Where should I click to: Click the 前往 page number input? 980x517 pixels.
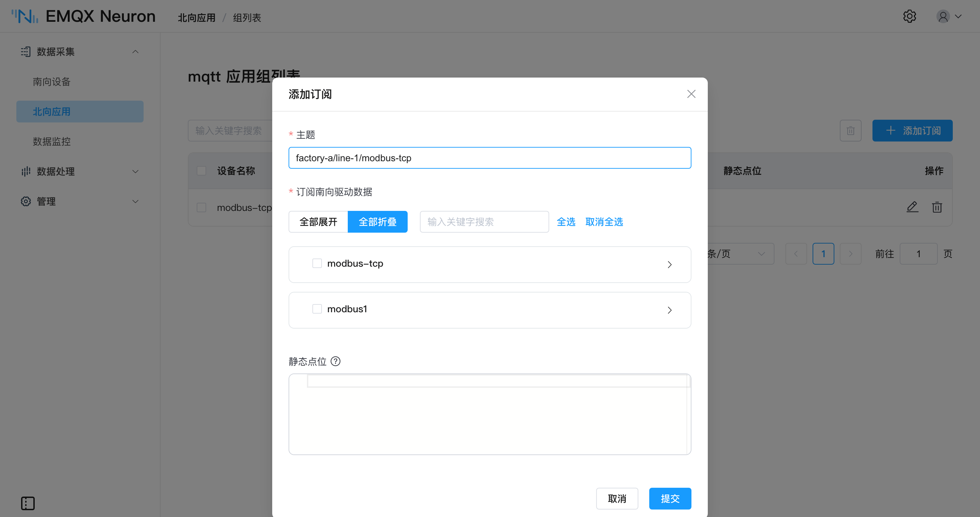[x=918, y=253]
